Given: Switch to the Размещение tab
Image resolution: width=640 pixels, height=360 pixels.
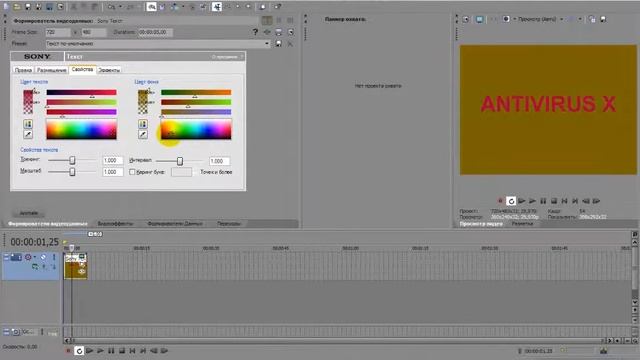Looking at the screenshot, I should [x=51, y=70].
